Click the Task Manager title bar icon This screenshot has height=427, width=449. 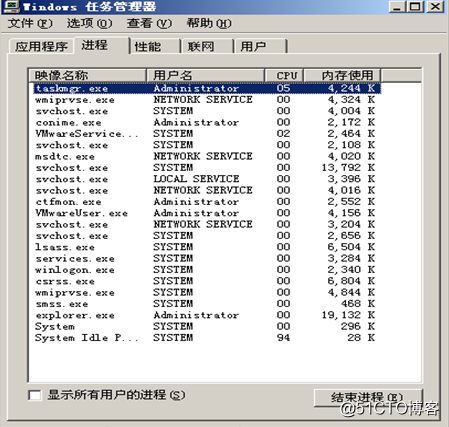pos(11,6)
